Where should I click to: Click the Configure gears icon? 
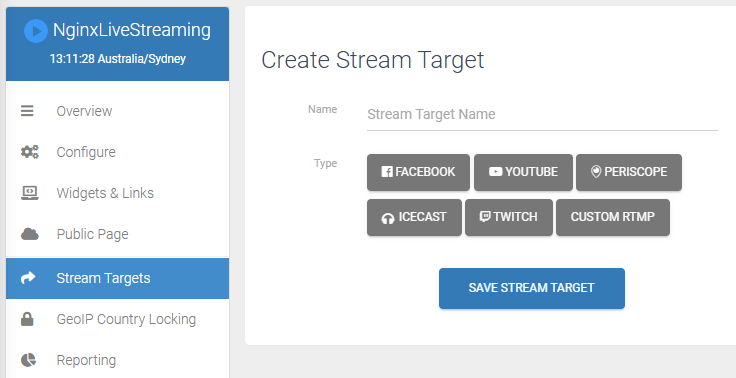click(30, 152)
